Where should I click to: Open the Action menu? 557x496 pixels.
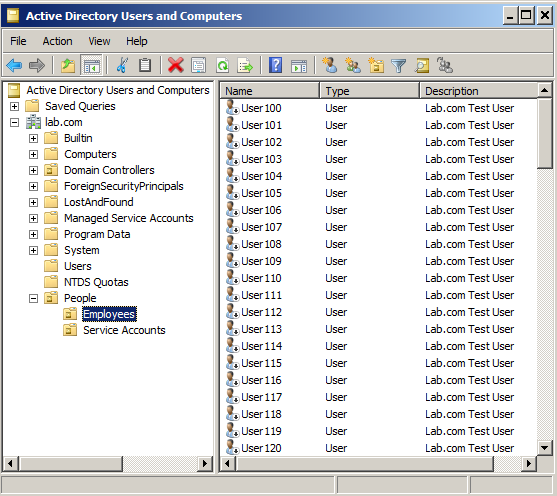[57, 41]
